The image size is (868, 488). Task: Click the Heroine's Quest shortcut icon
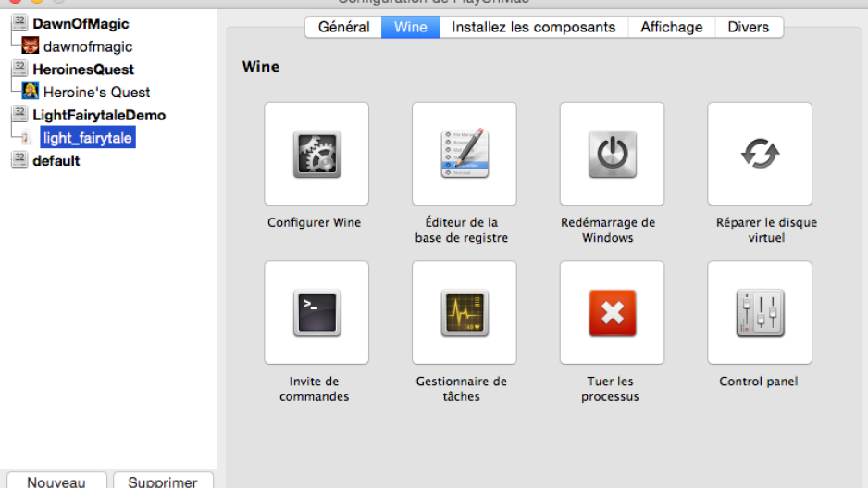30,92
